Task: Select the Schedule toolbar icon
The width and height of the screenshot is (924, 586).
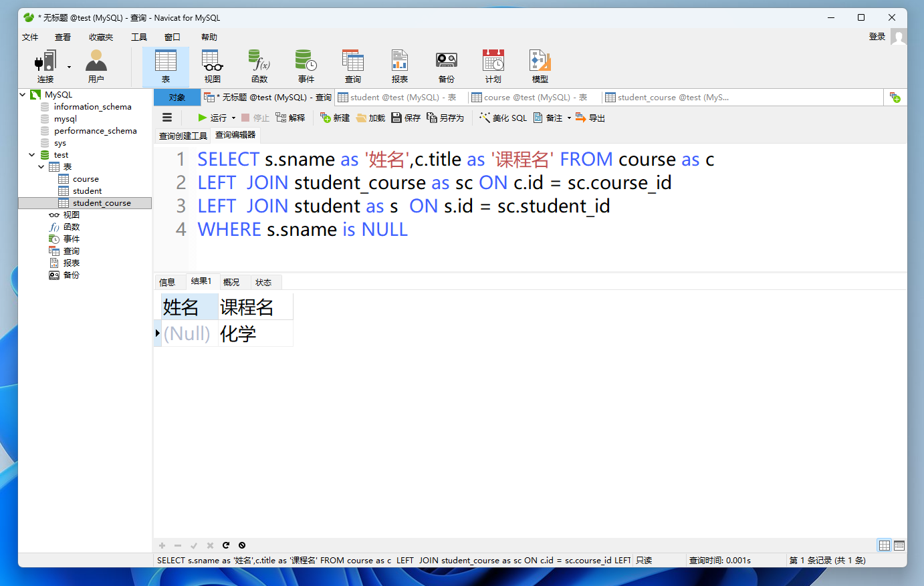Action: click(493, 66)
